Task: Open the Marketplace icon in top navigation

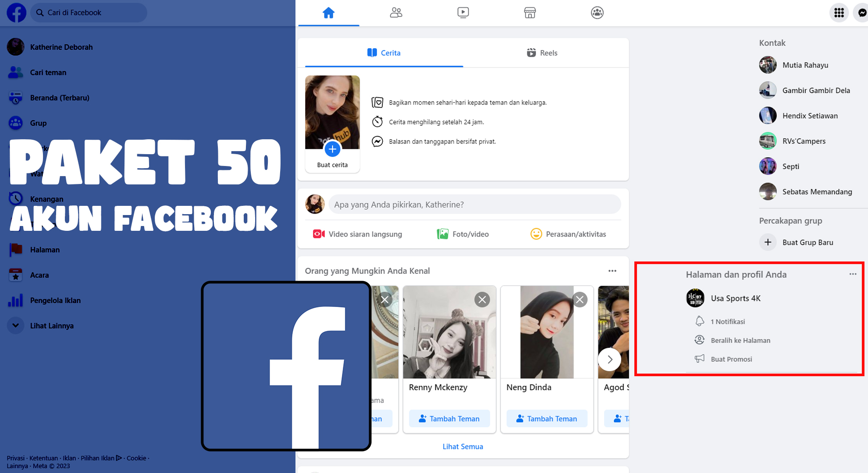Action: coord(530,13)
